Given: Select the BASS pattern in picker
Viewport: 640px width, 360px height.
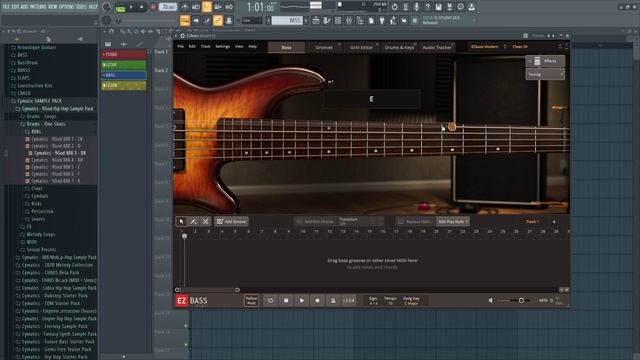Looking at the screenshot, I should tap(124, 75).
